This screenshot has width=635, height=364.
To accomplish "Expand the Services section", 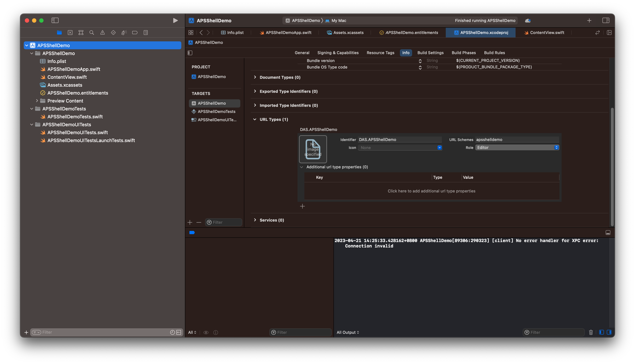I will 255,220.
